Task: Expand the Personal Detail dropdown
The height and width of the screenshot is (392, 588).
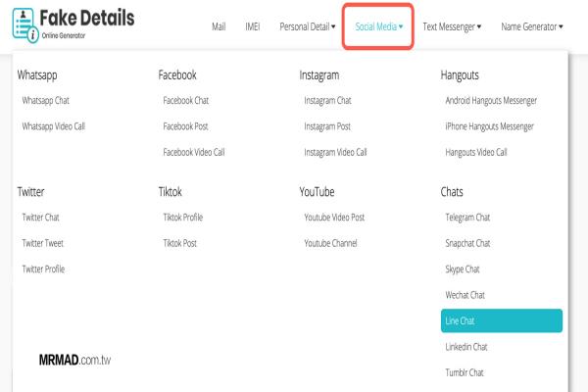Action: point(308,26)
